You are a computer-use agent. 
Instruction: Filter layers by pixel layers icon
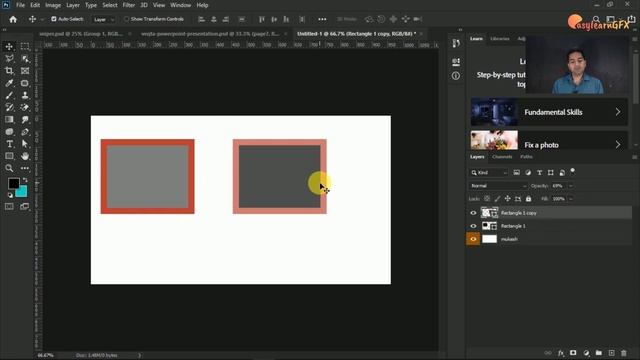(517, 173)
